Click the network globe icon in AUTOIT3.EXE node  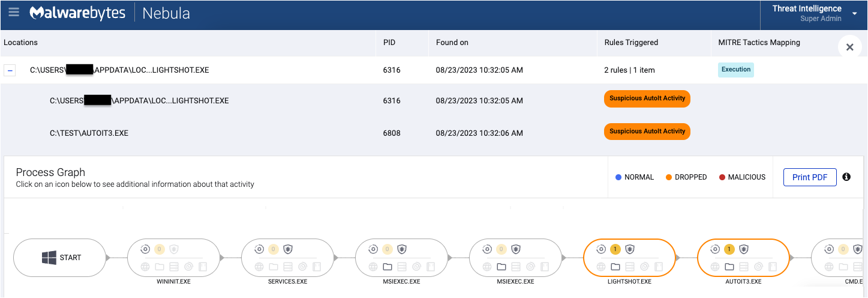click(x=714, y=267)
